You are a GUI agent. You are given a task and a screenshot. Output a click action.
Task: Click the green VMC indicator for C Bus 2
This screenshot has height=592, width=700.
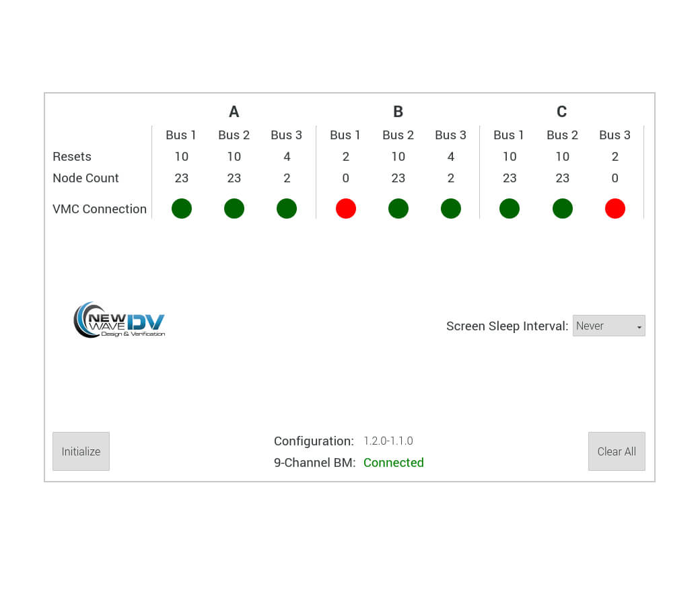563,209
